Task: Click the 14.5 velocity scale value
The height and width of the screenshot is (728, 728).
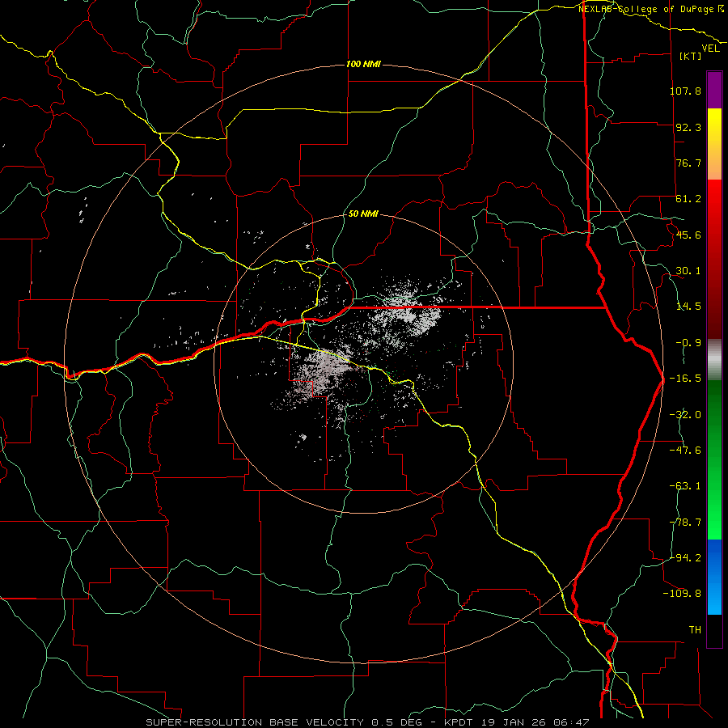Action: point(688,307)
